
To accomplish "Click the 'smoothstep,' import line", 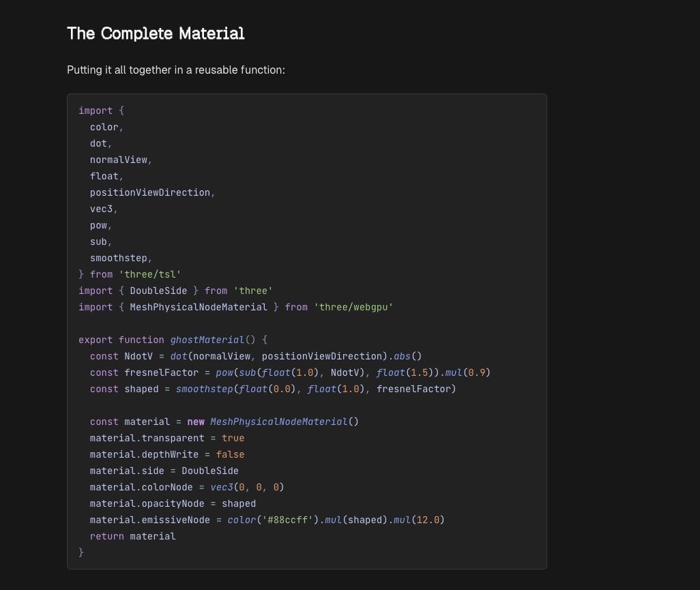I will click(121, 258).
